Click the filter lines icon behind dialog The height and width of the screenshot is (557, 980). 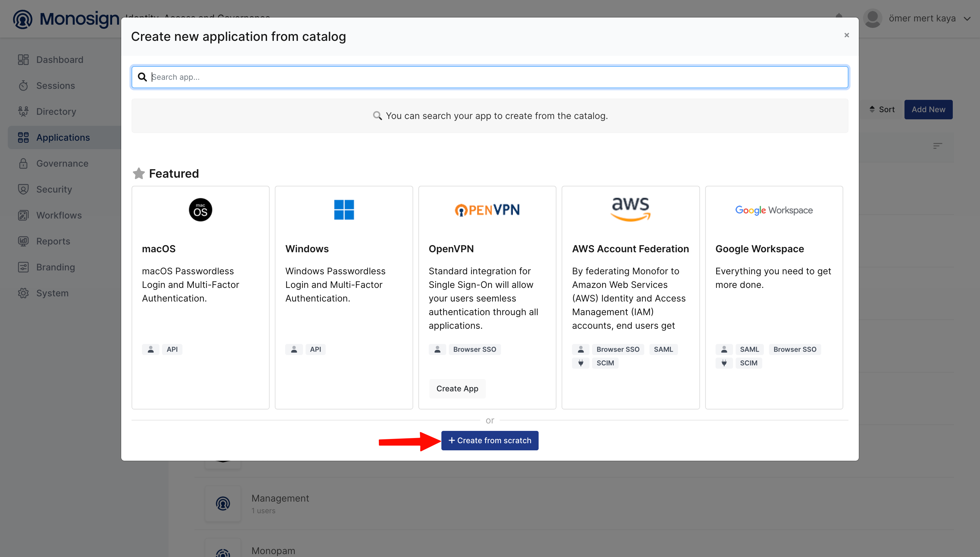(x=938, y=146)
